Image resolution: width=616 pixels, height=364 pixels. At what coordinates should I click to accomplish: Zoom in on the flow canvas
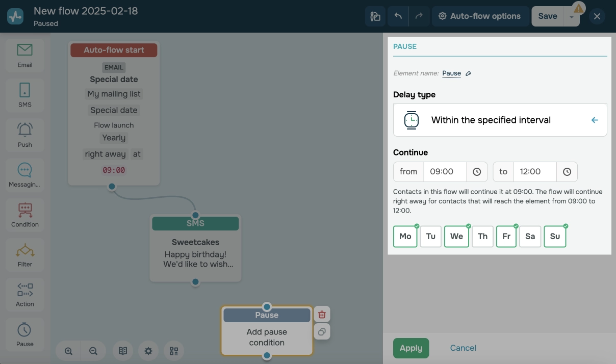click(68, 351)
